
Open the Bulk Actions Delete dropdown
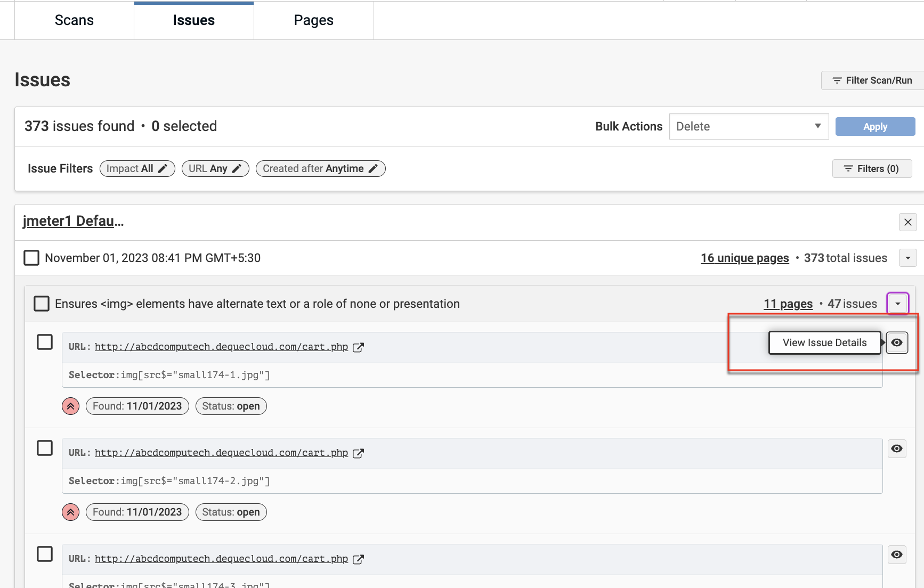(x=749, y=127)
